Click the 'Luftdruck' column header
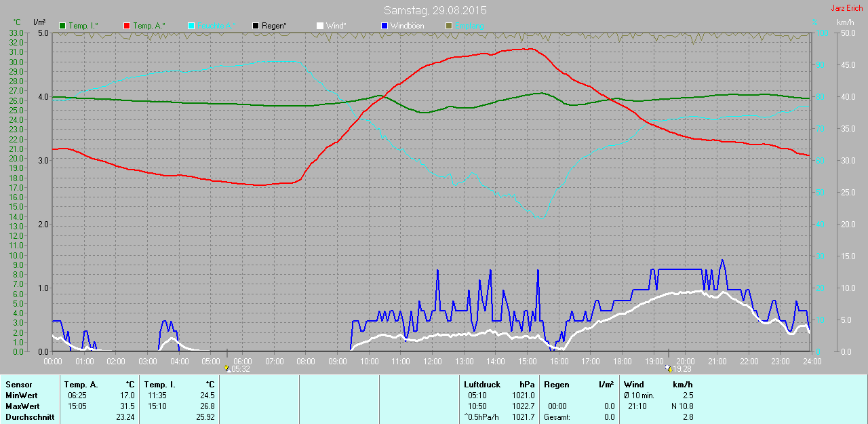Viewport: 868px width, 424px height. (x=482, y=385)
